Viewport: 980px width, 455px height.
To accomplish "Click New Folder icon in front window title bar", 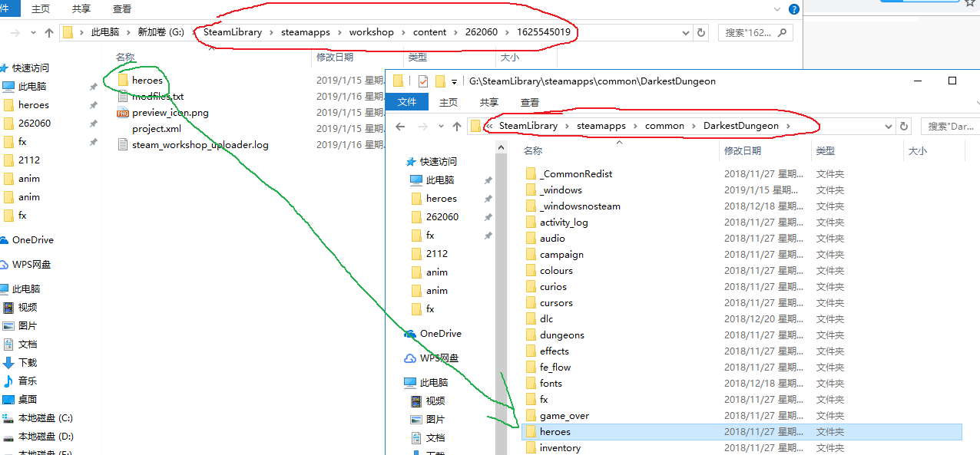I will [440, 81].
